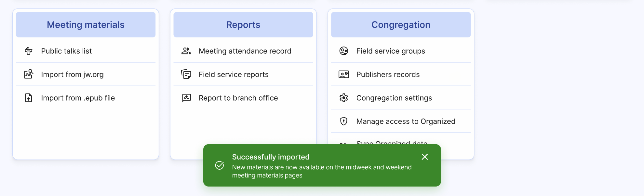The image size is (644, 196).
Task: Open Meeting attendance record
Action: [x=245, y=51]
